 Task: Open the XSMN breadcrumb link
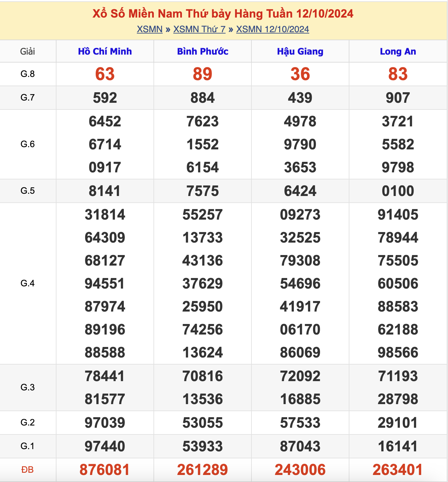coord(150,29)
